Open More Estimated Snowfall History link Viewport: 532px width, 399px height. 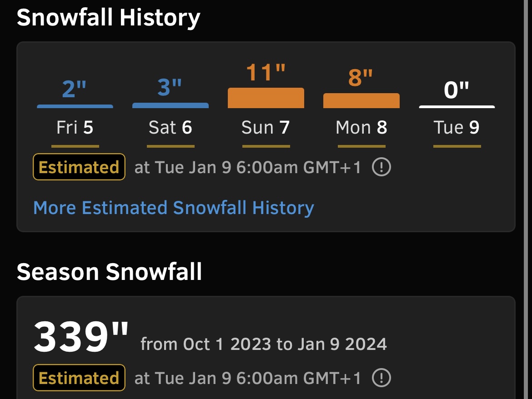click(x=174, y=208)
